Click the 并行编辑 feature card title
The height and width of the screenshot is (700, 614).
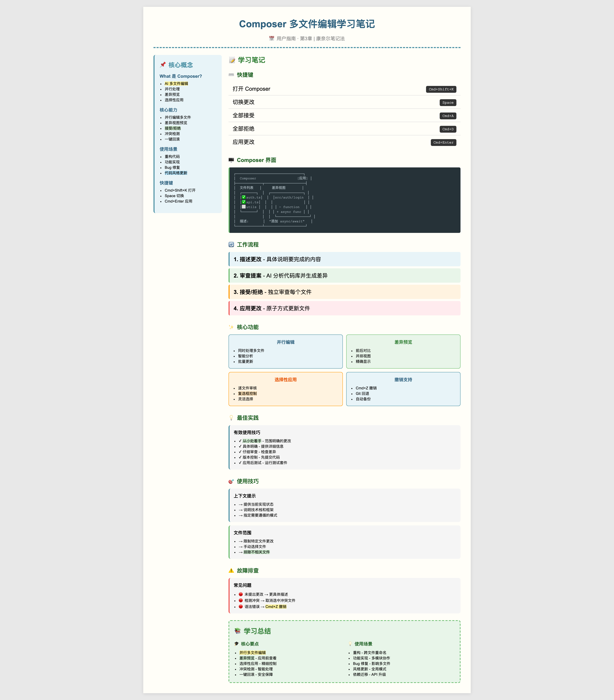pos(285,342)
